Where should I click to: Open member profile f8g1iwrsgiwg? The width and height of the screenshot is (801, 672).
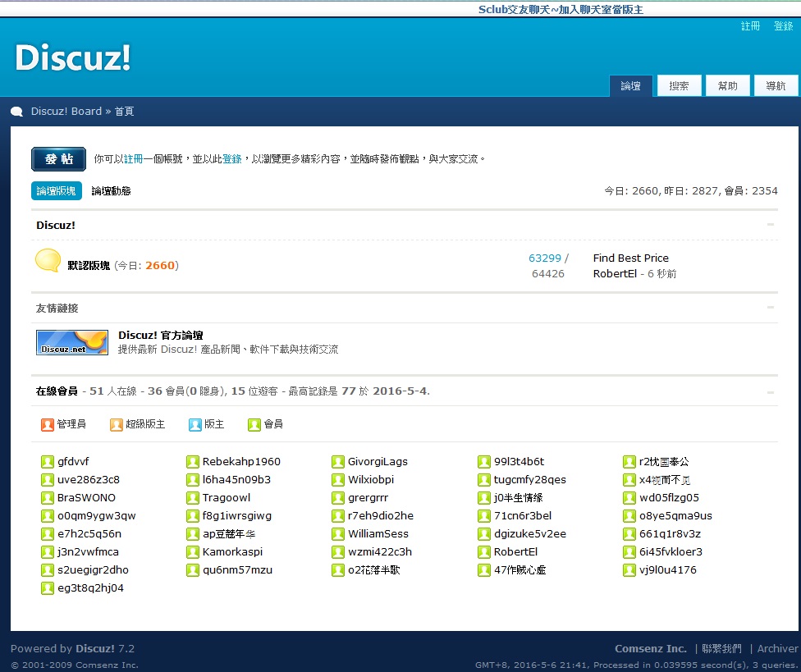tap(237, 516)
